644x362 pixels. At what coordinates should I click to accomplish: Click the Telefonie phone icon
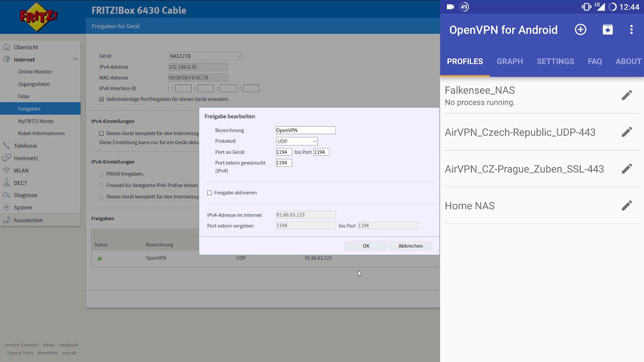7,146
